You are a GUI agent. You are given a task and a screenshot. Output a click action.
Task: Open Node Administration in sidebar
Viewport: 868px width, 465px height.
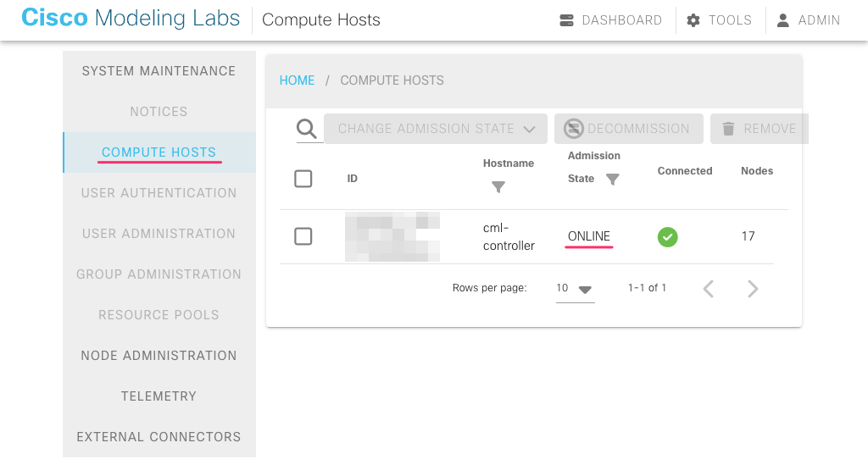tap(159, 356)
